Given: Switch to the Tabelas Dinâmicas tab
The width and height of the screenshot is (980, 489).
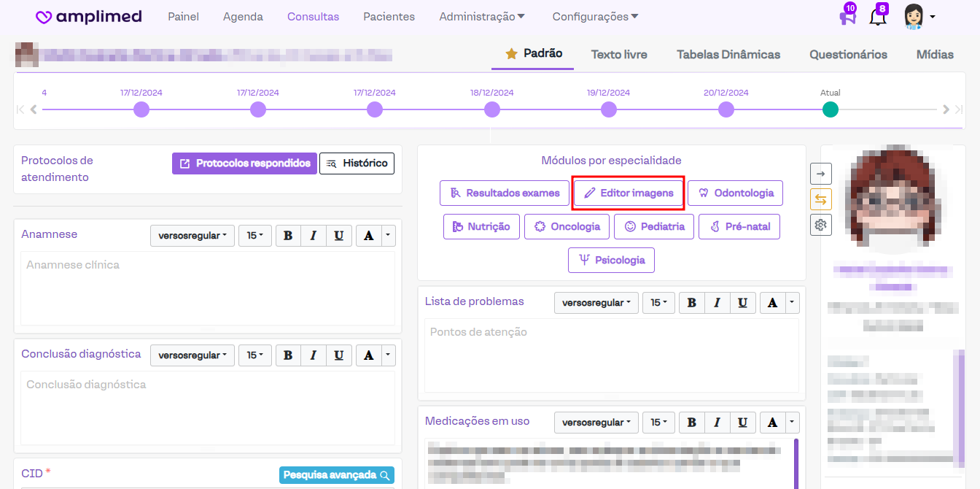Looking at the screenshot, I should (728, 55).
